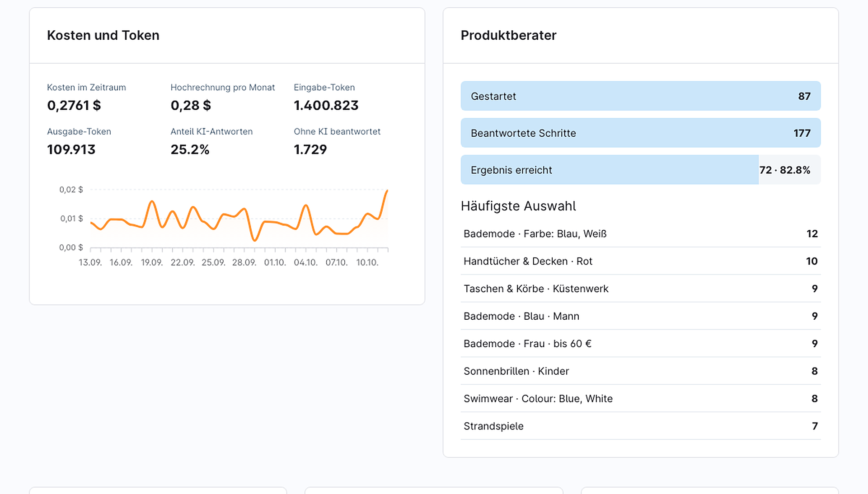Image resolution: width=868 pixels, height=494 pixels.
Task: Select the Kosten im Zeitraum value 0,2761 $
Action: tap(74, 105)
